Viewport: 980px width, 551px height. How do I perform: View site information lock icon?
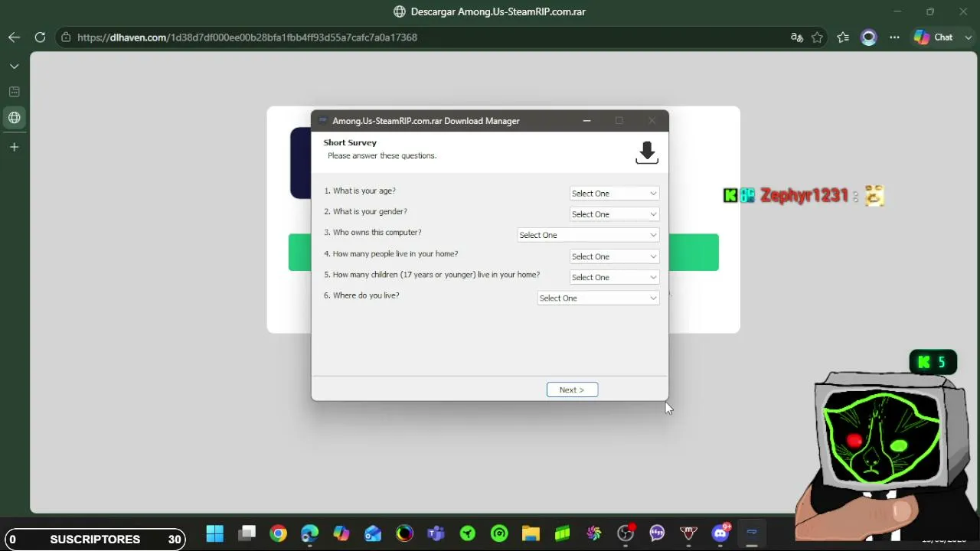point(66,37)
